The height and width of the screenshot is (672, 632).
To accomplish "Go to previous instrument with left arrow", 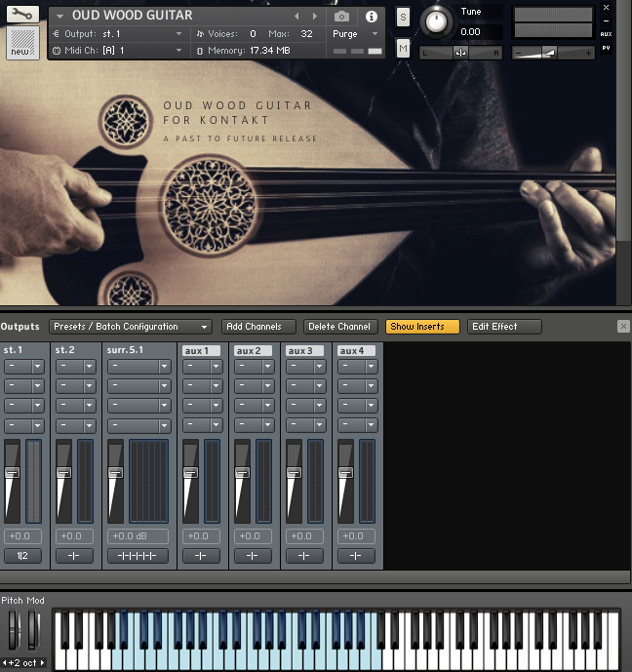I will pyautogui.click(x=297, y=17).
